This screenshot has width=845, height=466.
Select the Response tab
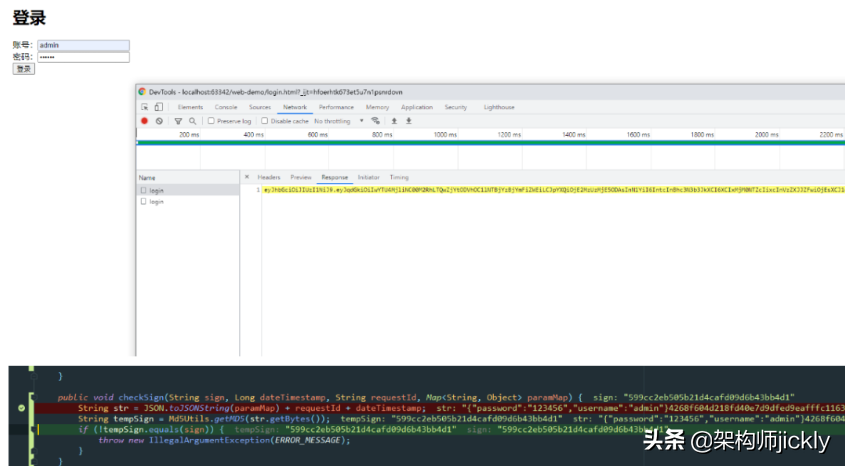point(335,177)
